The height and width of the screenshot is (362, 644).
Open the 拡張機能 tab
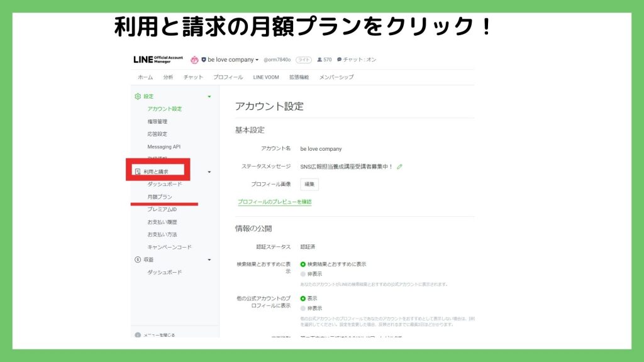click(x=299, y=77)
